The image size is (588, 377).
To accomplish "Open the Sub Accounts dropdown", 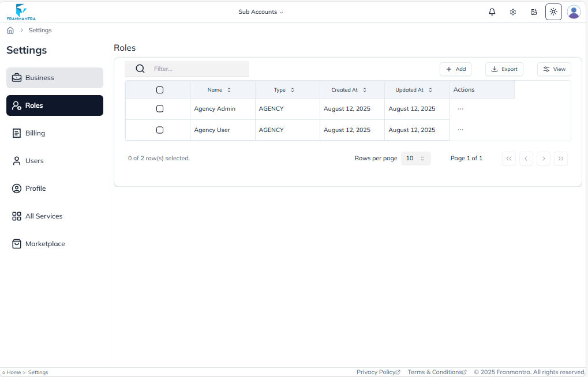I will point(260,12).
